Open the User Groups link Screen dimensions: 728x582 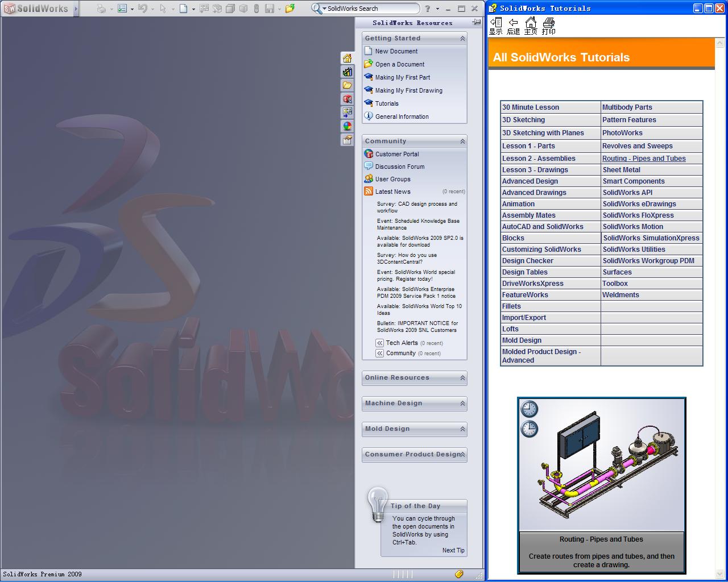pos(393,179)
